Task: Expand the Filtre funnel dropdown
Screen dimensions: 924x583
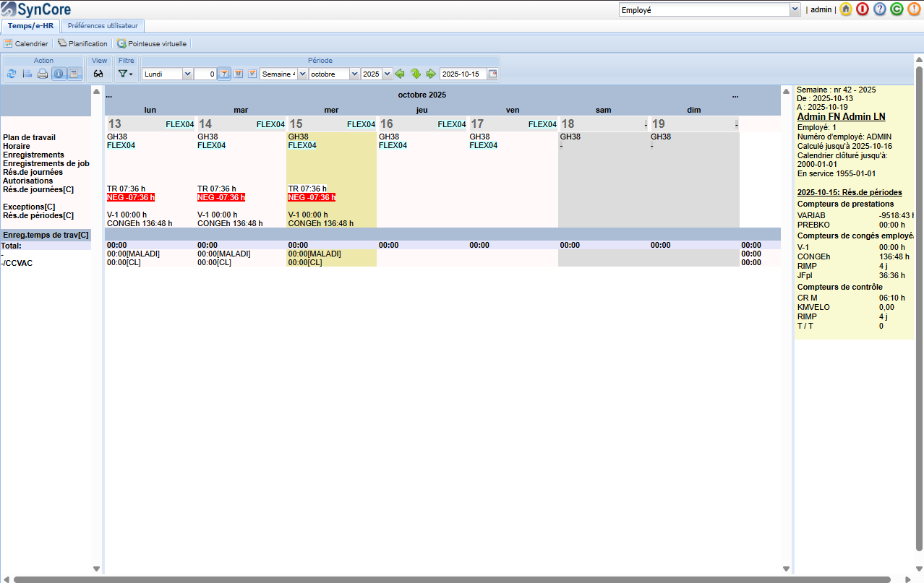Action: point(126,74)
